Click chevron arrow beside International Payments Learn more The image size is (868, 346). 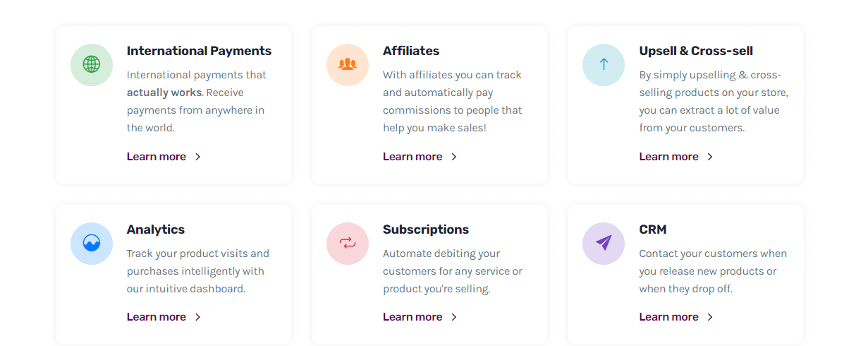coord(198,157)
